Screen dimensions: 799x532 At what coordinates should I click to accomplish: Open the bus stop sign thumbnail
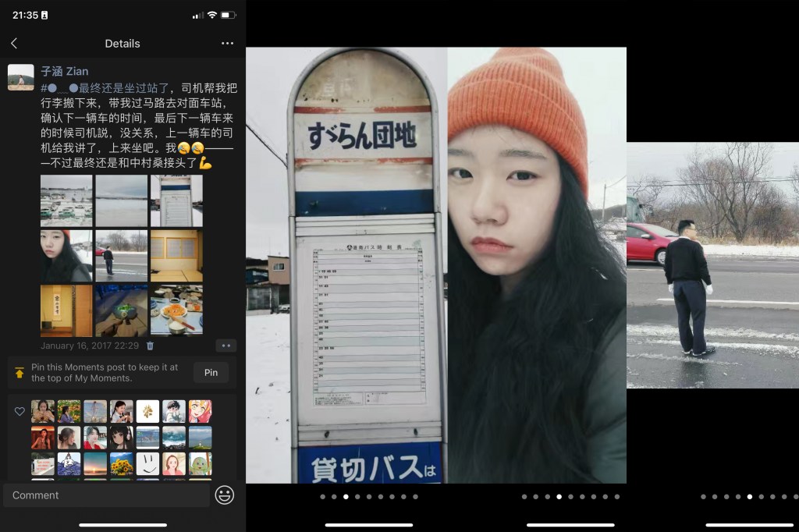coord(176,200)
